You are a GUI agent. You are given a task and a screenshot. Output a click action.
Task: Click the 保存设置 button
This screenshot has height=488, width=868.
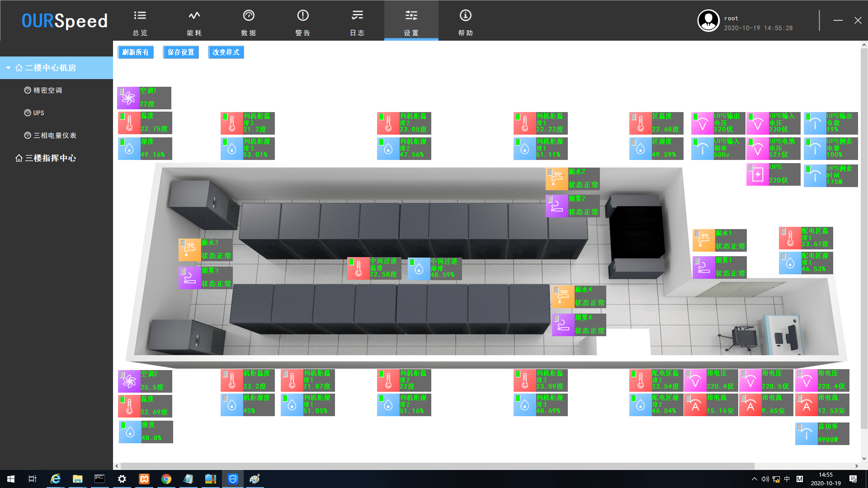181,52
